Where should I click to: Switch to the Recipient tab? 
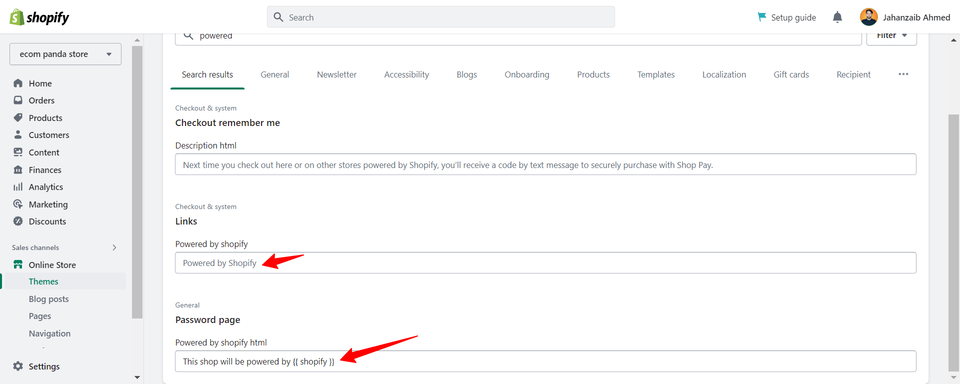853,75
